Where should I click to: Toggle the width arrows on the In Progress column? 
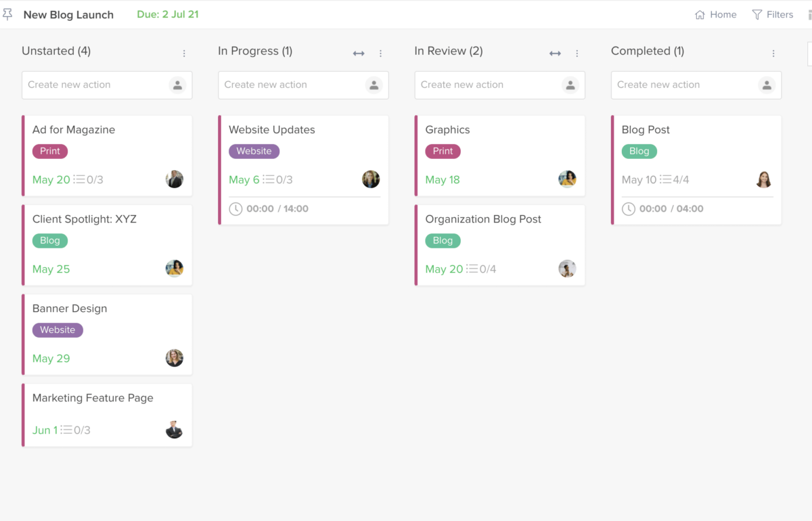click(x=358, y=52)
